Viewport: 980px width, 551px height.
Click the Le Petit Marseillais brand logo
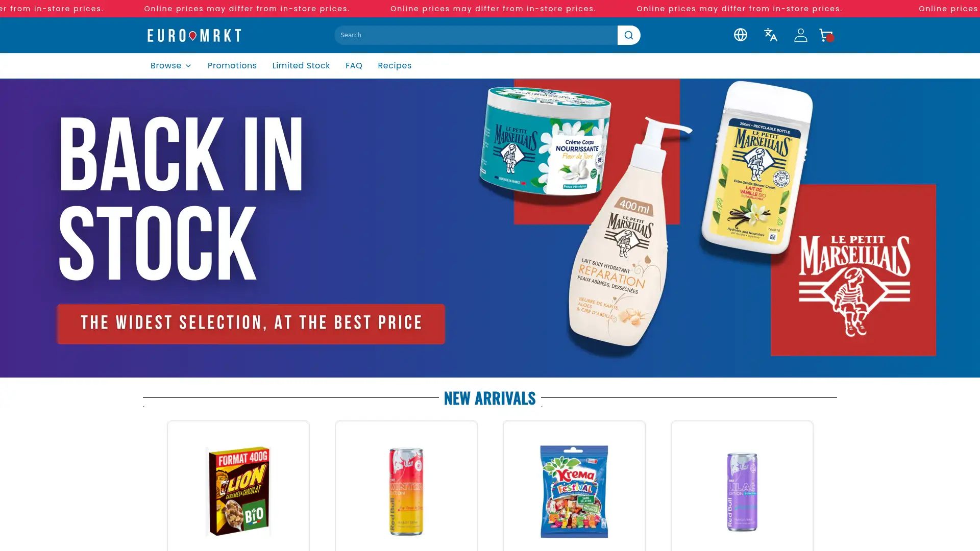(x=853, y=285)
